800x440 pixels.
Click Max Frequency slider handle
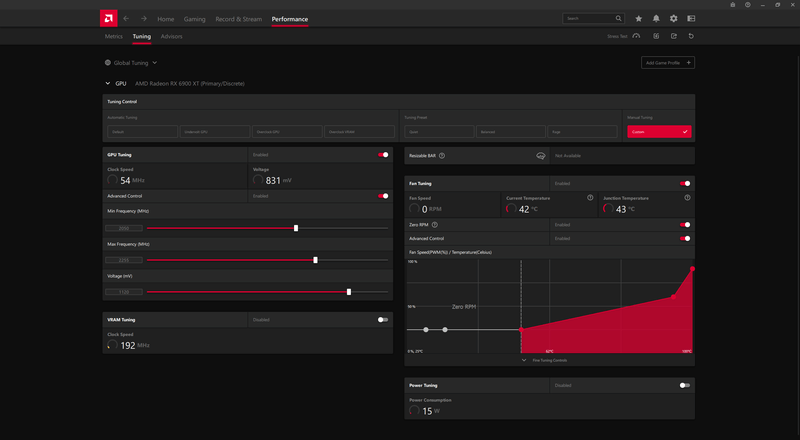click(x=315, y=260)
